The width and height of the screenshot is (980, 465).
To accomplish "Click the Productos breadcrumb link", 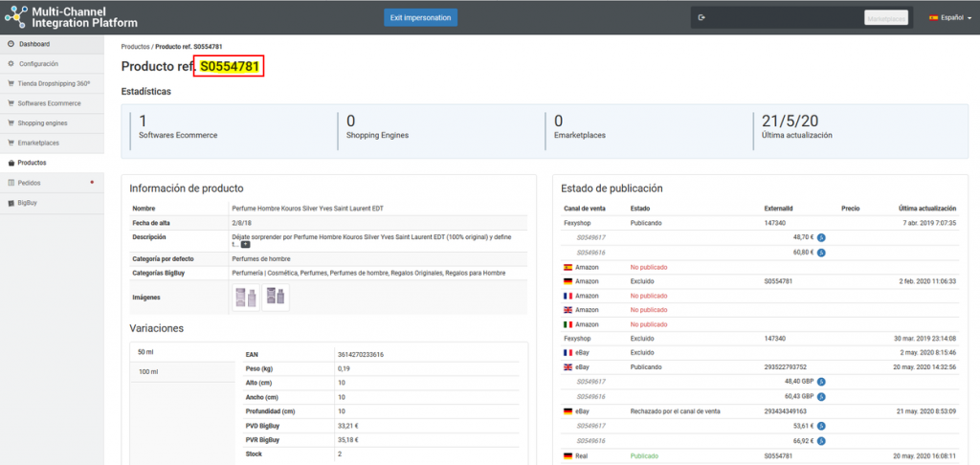I will click(135, 47).
